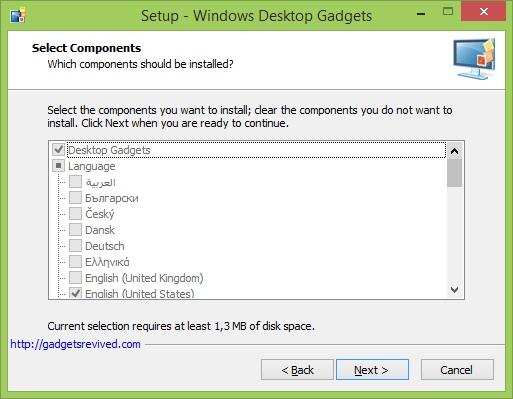The width and height of the screenshot is (513, 399).
Task: Click the monitor gadgets image in the header
Action: pos(474,59)
